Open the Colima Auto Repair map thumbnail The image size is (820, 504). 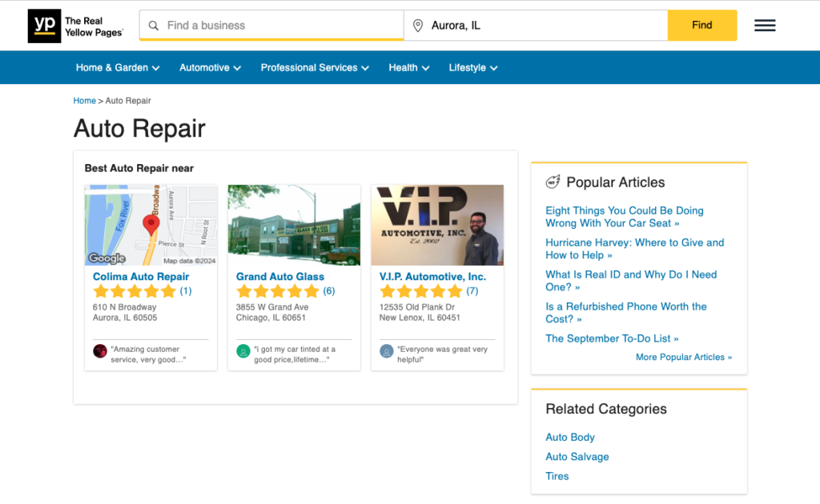pyautogui.click(x=151, y=225)
